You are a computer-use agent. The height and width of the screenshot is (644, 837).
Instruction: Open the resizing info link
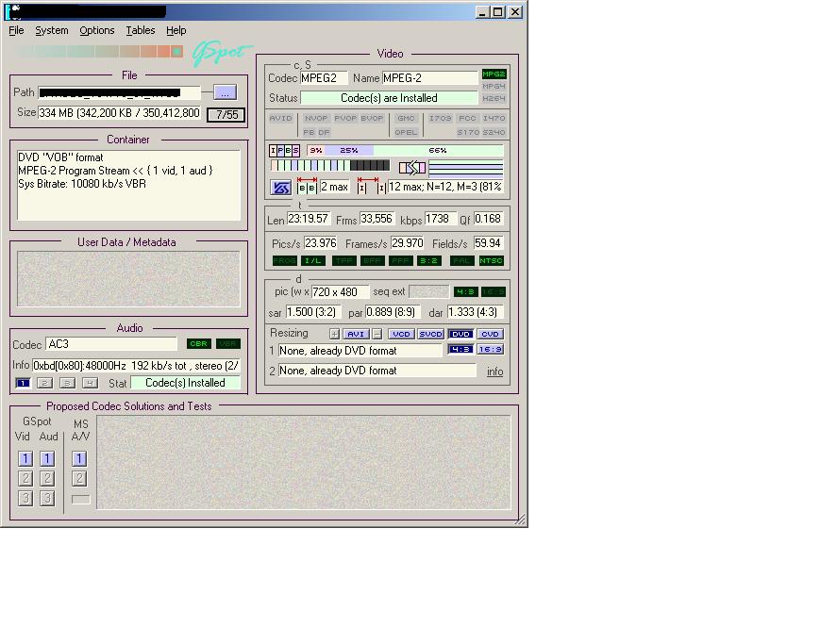pyautogui.click(x=494, y=372)
